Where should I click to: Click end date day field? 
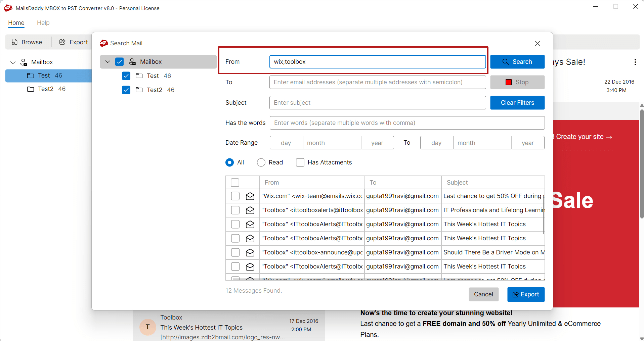[437, 143]
